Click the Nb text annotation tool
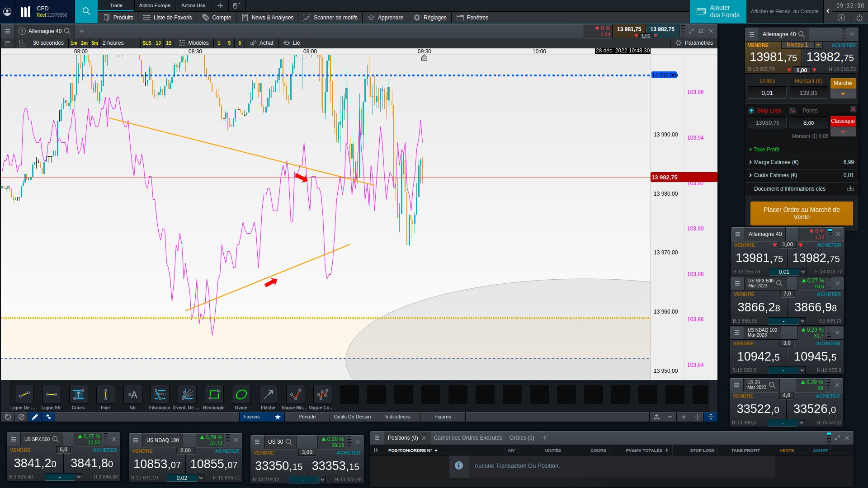This screenshot has height=488, width=868. [132, 395]
